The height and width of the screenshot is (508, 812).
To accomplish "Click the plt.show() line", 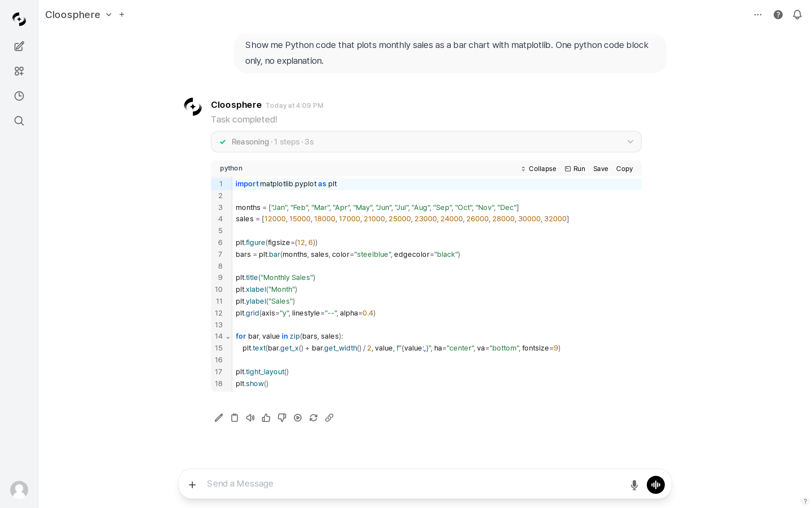I will 252,384.
